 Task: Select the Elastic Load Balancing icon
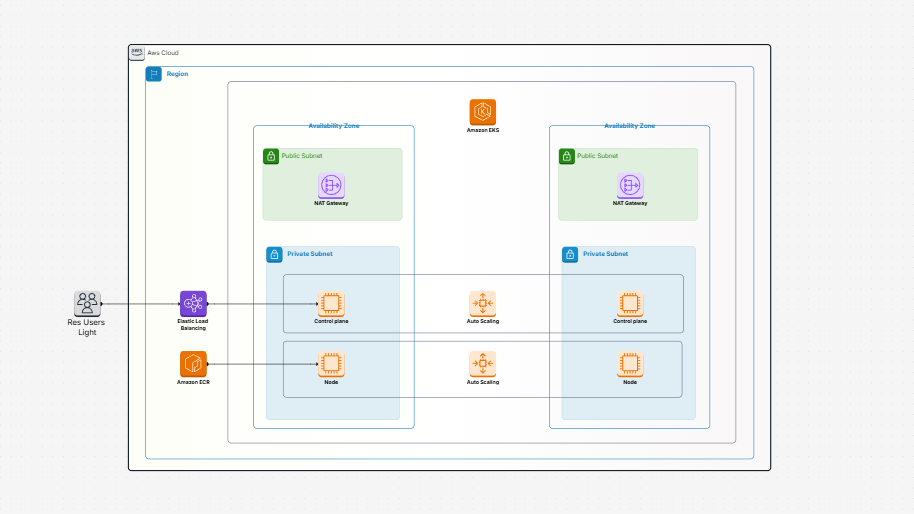pos(193,304)
